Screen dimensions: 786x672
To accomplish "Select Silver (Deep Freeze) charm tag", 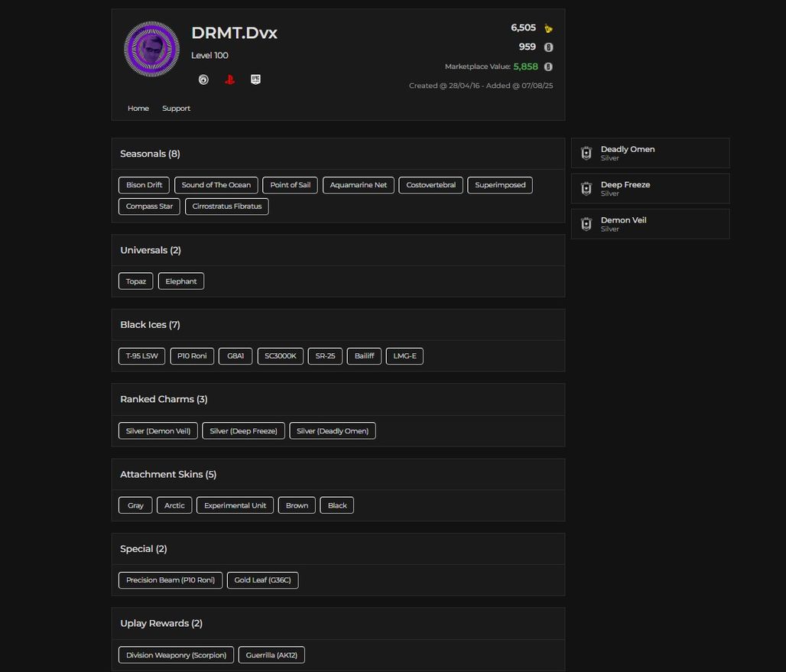I will pos(244,431).
